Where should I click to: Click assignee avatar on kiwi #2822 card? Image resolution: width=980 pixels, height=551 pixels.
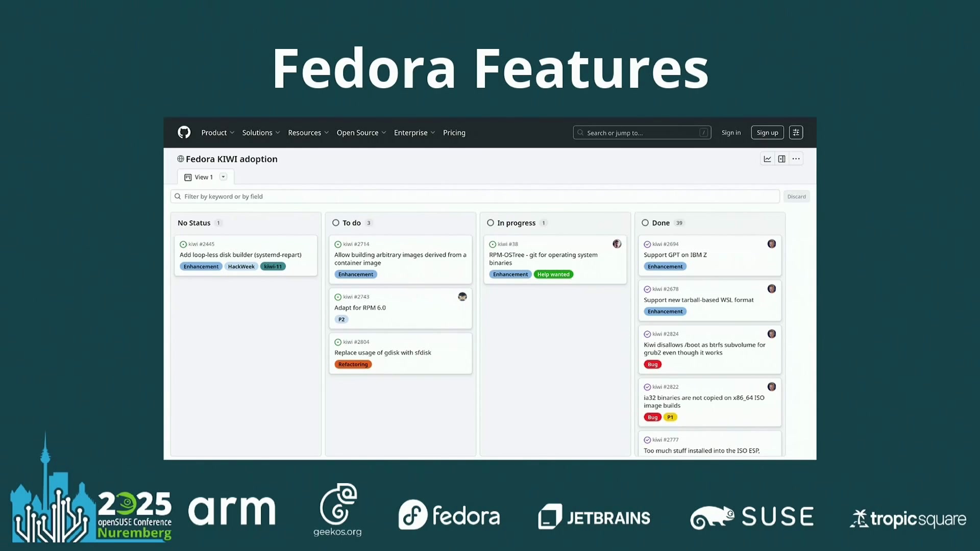(772, 387)
